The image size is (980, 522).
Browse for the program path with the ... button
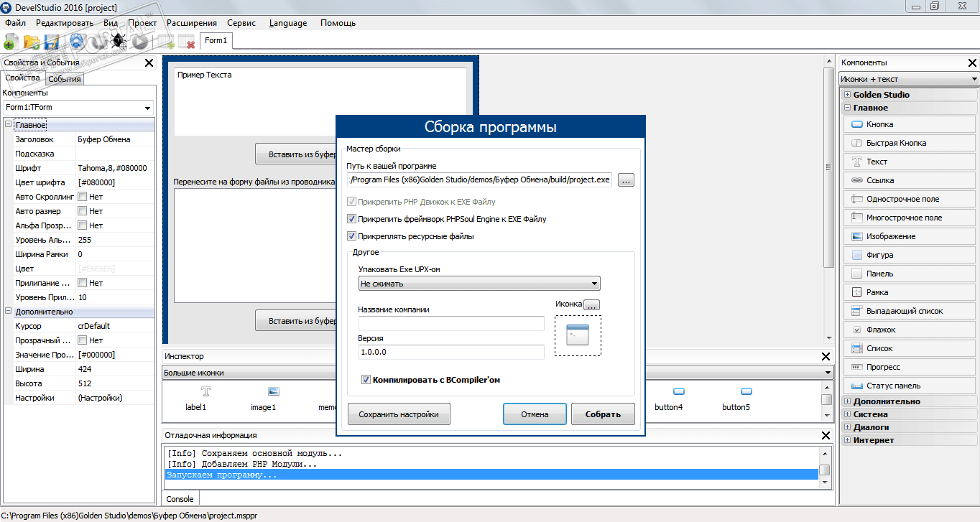pos(626,180)
